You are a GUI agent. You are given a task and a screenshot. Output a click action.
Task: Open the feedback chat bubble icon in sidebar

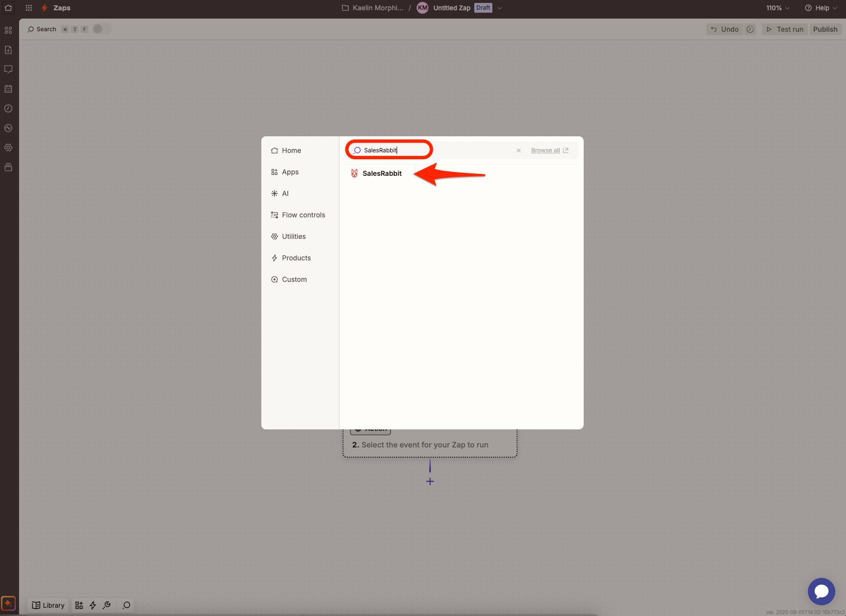point(8,69)
